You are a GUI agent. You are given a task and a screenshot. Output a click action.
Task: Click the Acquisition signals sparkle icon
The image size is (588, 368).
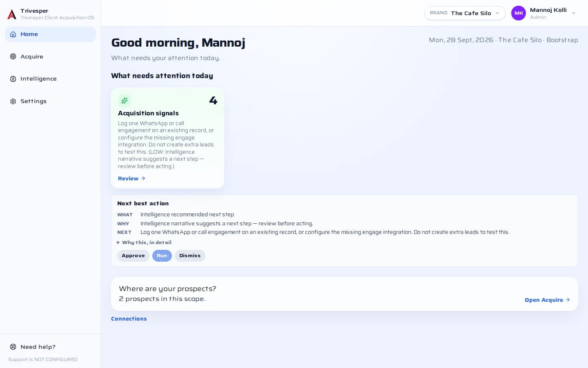tap(125, 101)
